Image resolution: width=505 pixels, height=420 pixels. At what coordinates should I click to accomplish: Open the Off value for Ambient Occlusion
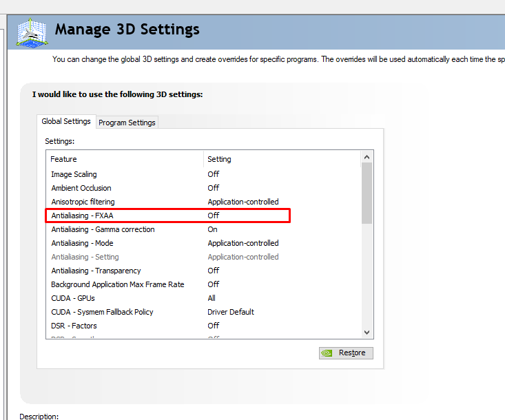(213, 188)
